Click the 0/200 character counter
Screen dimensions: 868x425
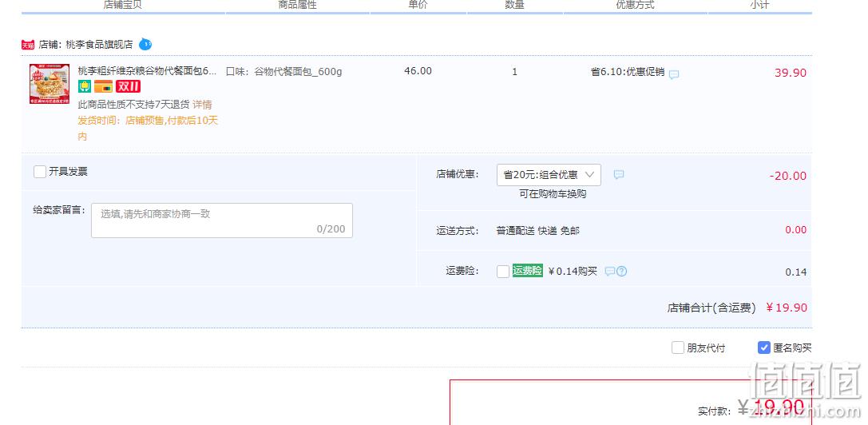(331, 228)
